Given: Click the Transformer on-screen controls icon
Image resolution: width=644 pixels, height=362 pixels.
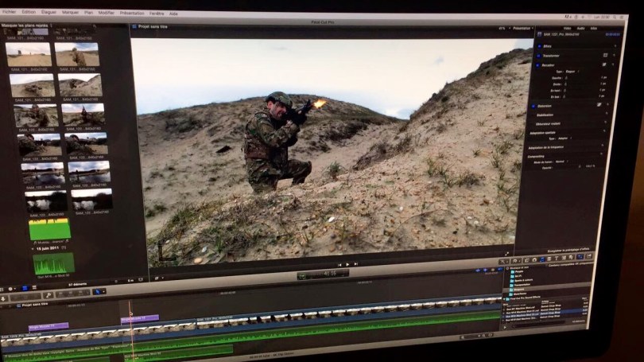Looking at the screenshot, I should pos(605,56).
